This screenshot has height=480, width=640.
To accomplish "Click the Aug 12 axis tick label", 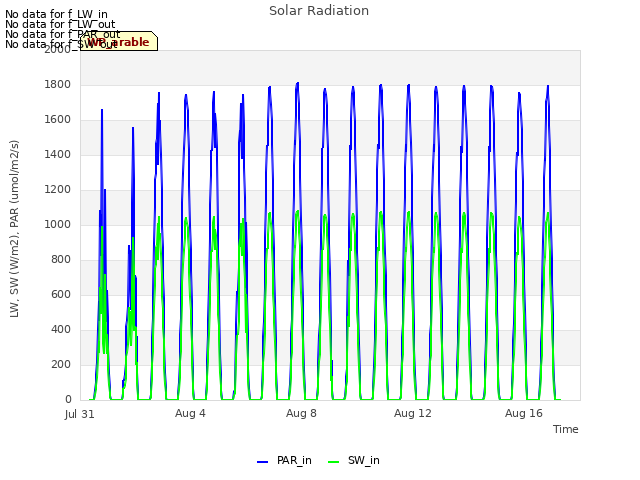I will 412,413.
